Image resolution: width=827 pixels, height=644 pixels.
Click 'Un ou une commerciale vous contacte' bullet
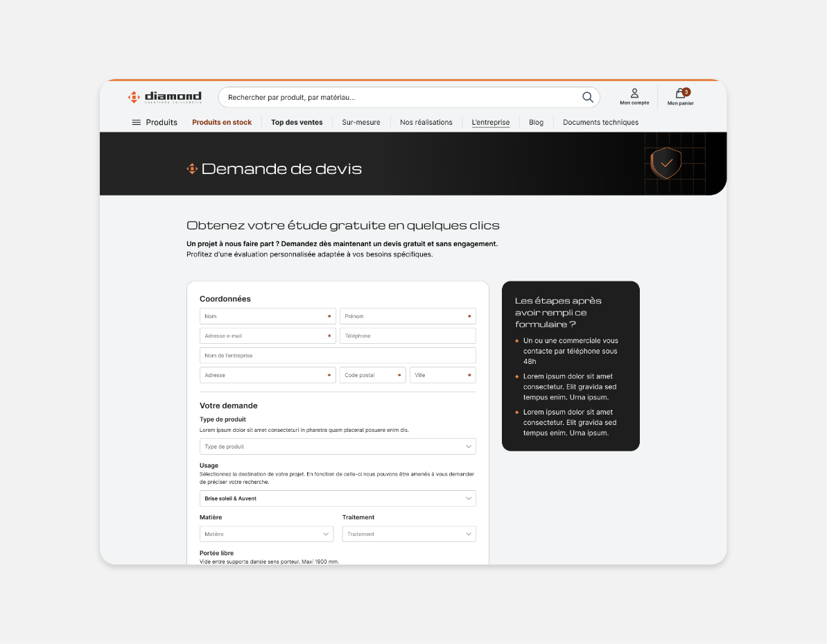coord(570,351)
